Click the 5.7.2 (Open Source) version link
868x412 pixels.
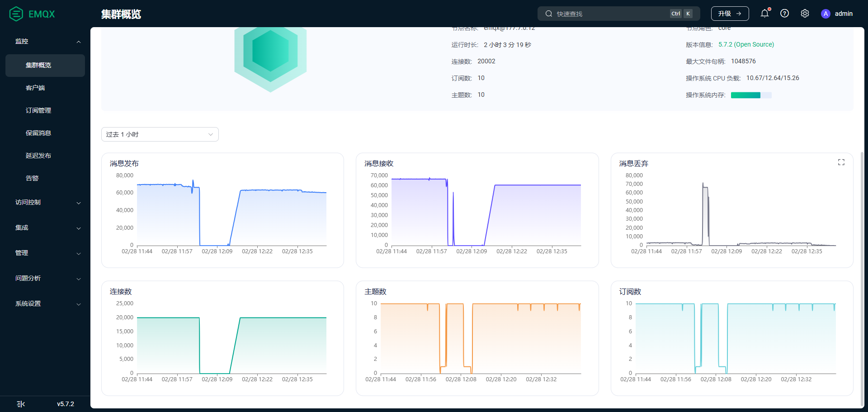coord(746,45)
